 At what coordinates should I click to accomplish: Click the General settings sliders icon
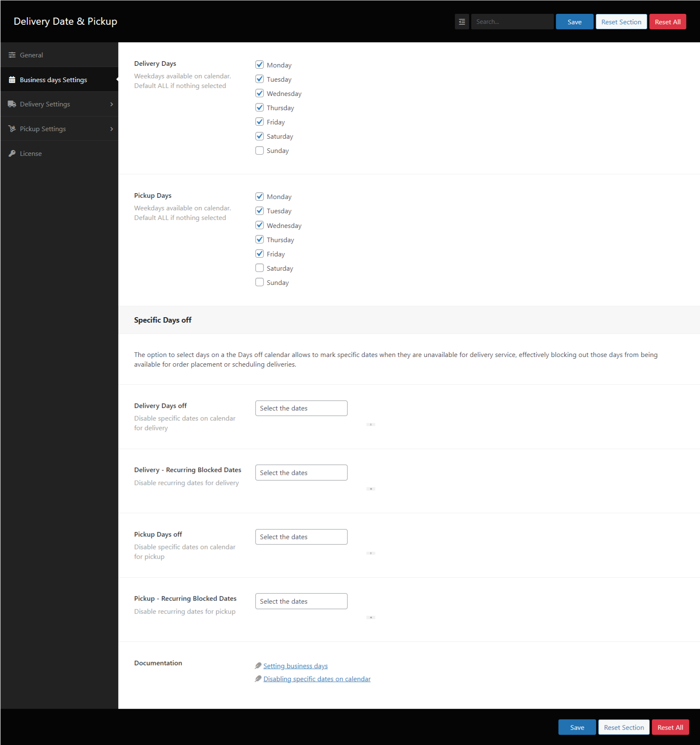pos(12,54)
